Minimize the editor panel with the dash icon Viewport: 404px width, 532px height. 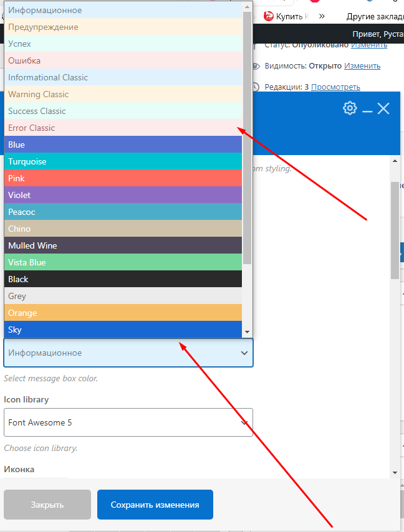(367, 110)
